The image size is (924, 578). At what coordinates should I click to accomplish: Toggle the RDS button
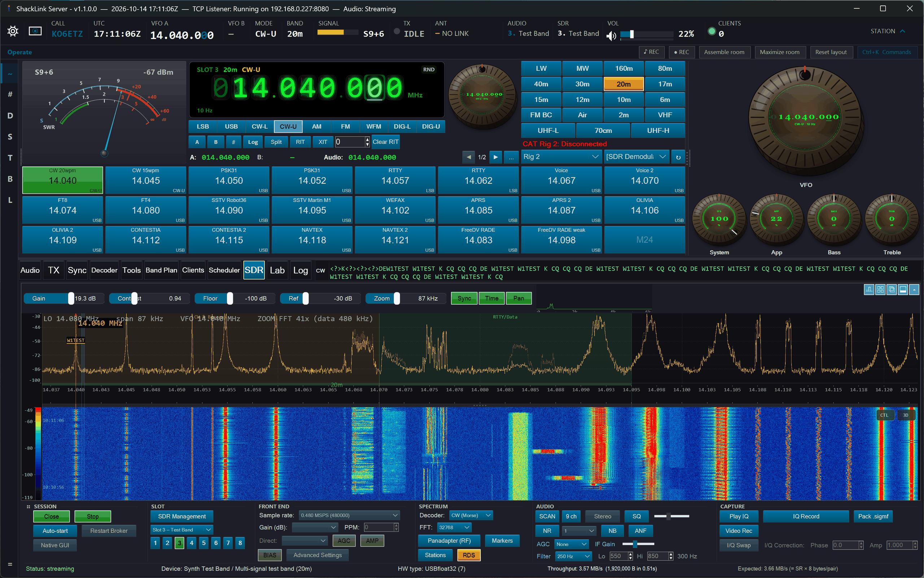[468, 555]
